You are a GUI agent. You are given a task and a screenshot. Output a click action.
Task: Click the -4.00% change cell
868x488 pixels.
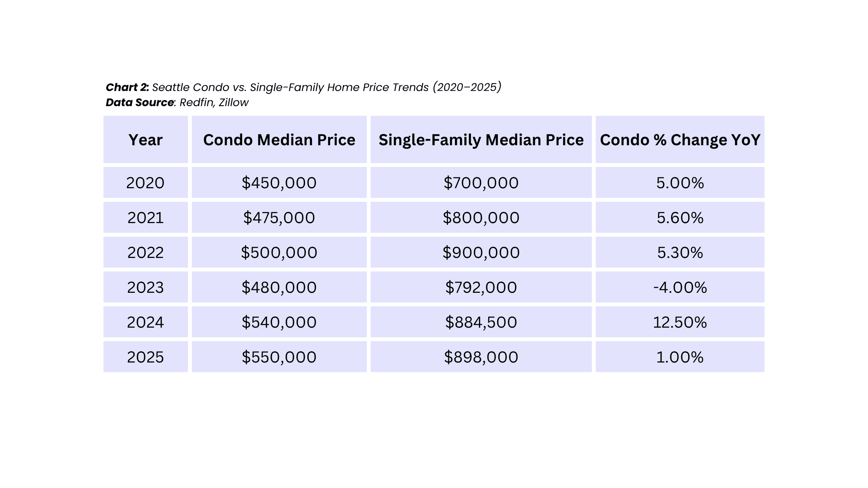tap(680, 287)
